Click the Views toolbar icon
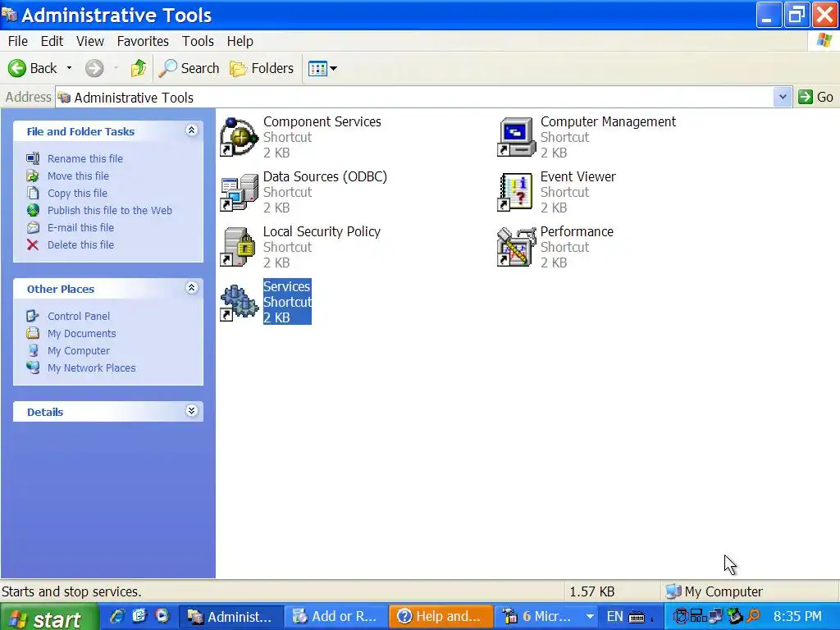This screenshot has width=840, height=630. pos(317,69)
